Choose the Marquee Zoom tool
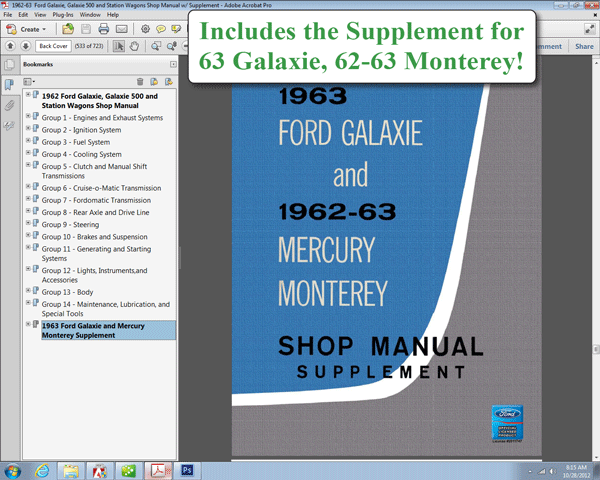 (x=155, y=46)
